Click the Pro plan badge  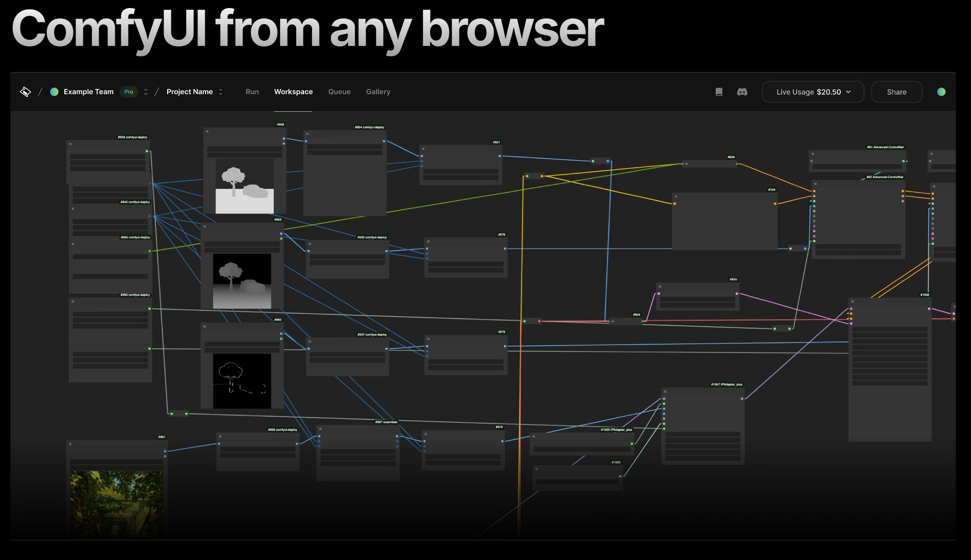point(129,92)
